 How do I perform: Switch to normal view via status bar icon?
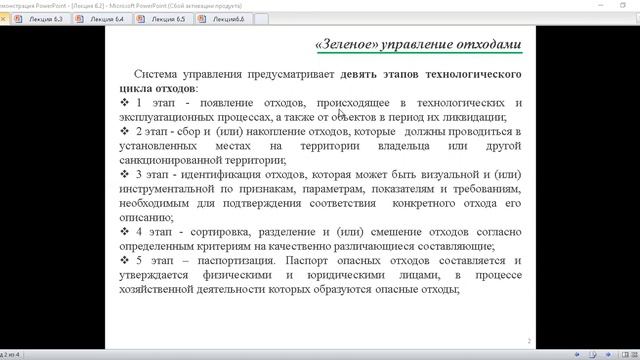[x=625, y=355]
